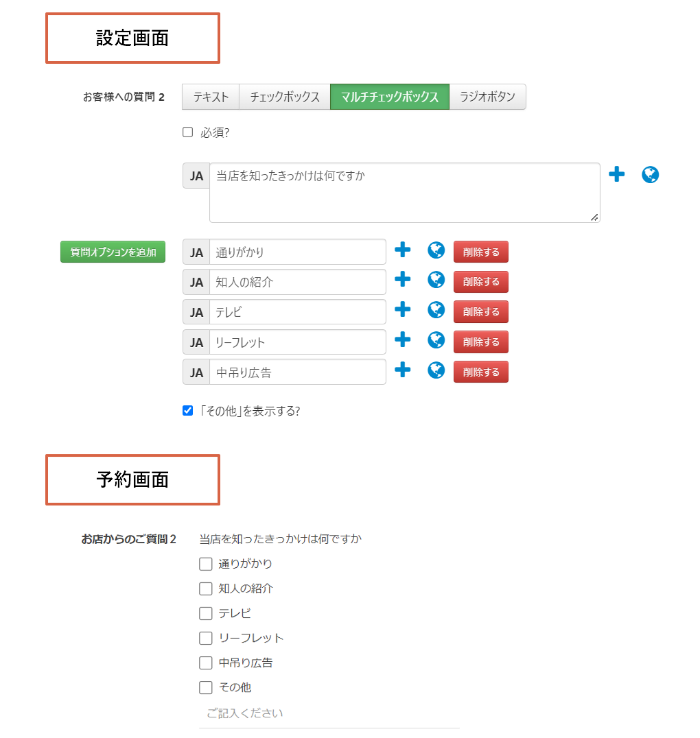Delete the 知人の紹介 option with 削除する

[x=481, y=281]
